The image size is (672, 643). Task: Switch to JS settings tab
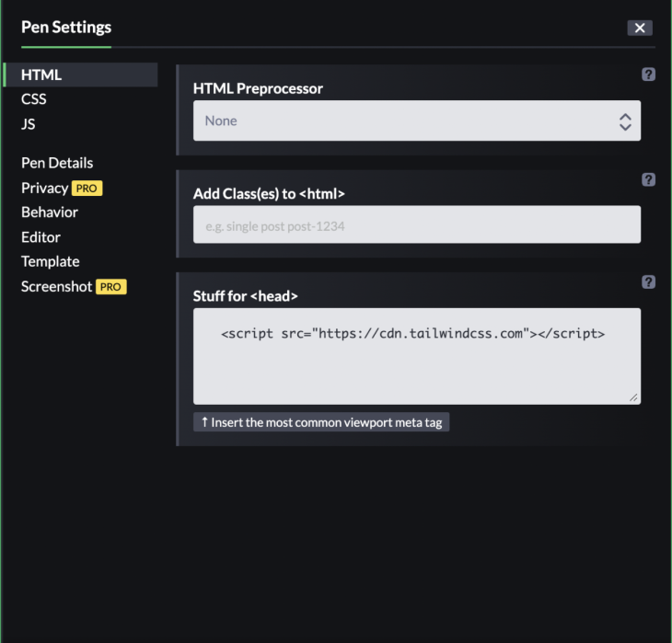point(29,124)
